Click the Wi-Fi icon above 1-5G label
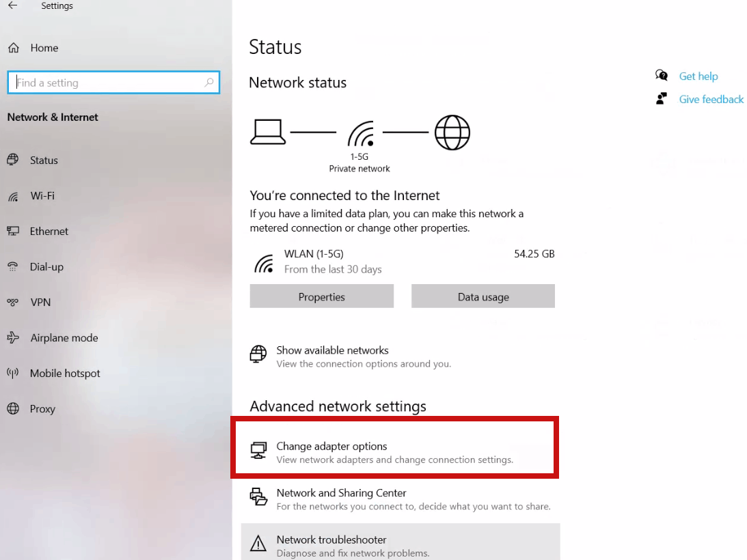 361,133
